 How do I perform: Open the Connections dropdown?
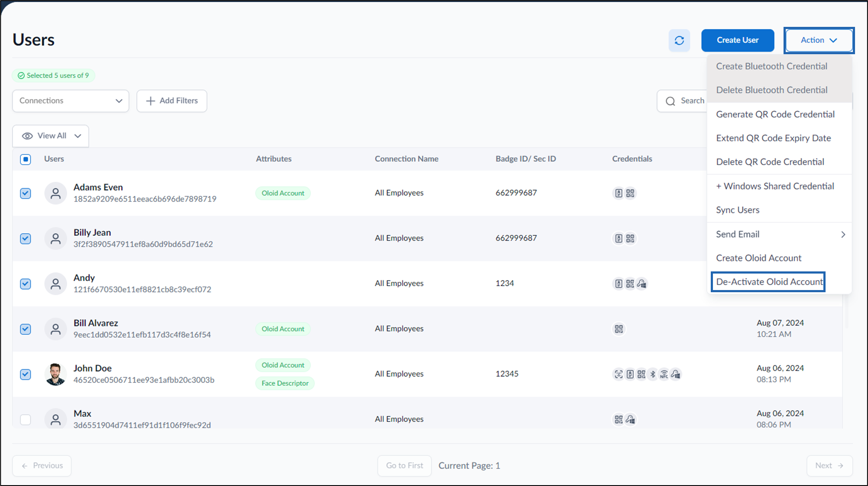(x=71, y=101)
